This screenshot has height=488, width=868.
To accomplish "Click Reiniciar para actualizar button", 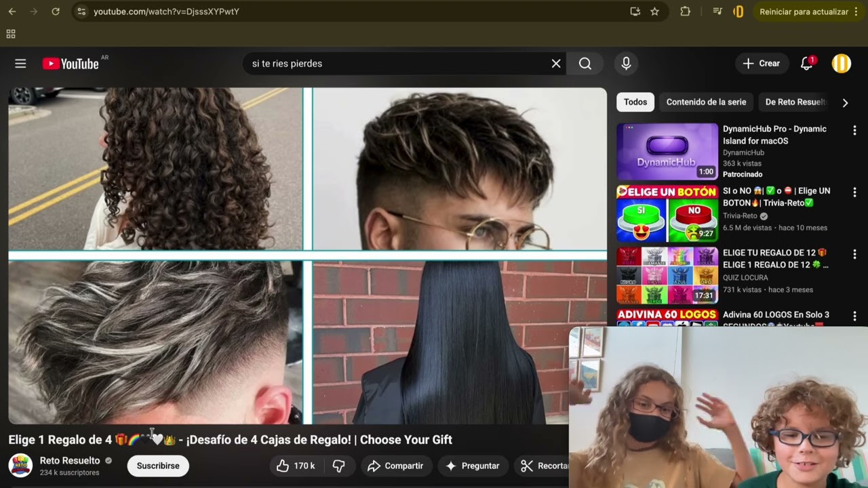I will [809, 12].
